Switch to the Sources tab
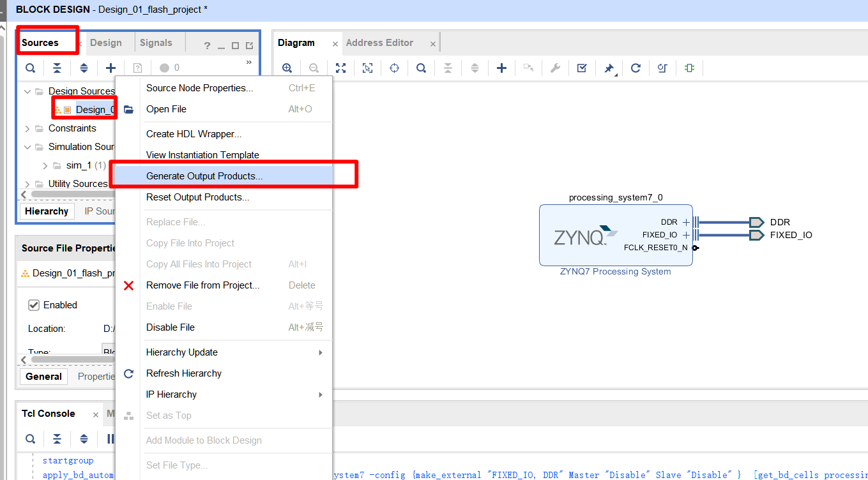This screenshot has height=480, width=868. tap(40, 43)
